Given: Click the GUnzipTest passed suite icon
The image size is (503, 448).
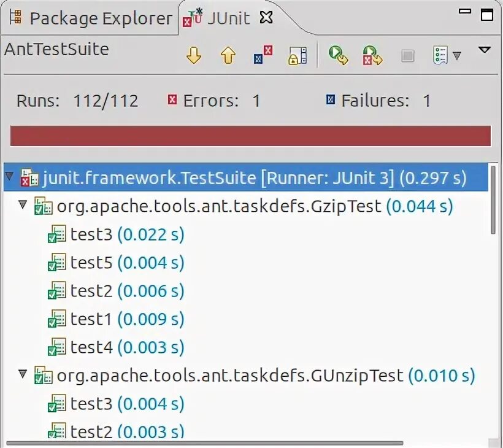Looking at the screenshot, I should point(43,376).
